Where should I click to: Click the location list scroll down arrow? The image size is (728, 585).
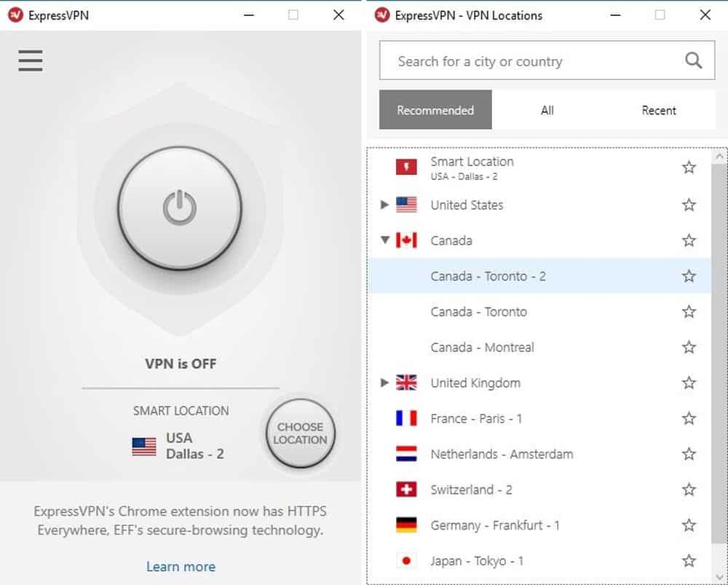(x=719, y=577)
